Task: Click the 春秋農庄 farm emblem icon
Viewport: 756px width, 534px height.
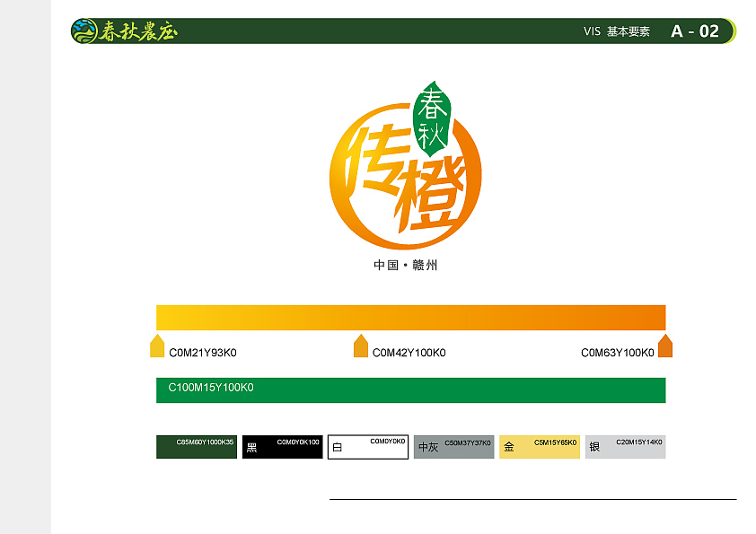Action: pyautogui.click(x=85, y=30)
